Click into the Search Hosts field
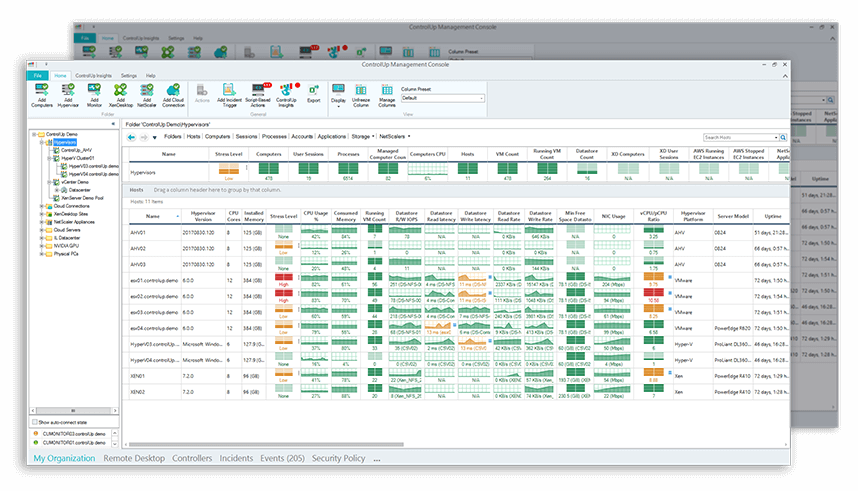This screenshot has height=491, width=858. pos(739,137)
